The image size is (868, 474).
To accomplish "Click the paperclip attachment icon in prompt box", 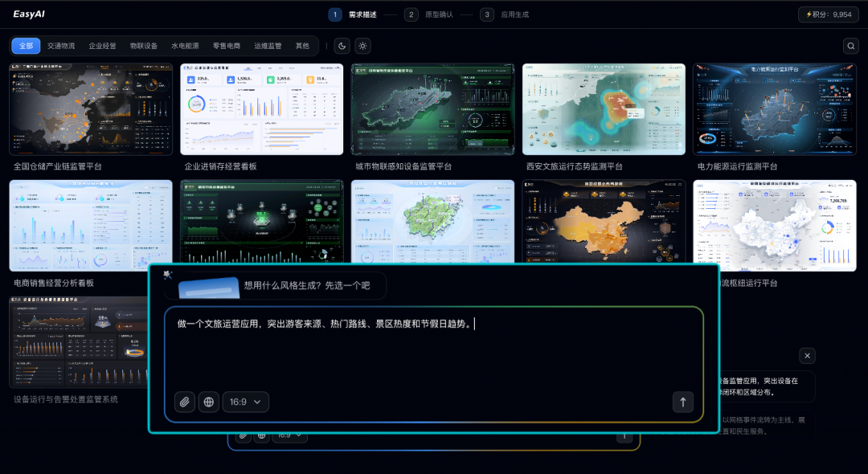I will 185,402.
